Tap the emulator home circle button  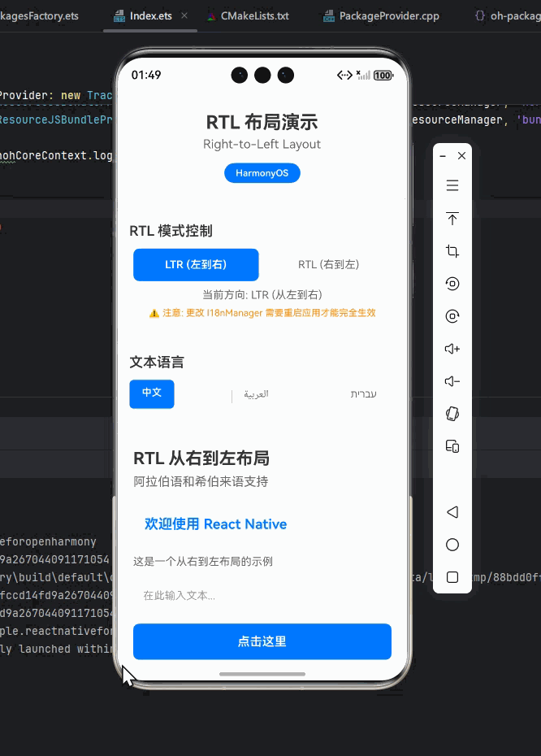(452, 545)
